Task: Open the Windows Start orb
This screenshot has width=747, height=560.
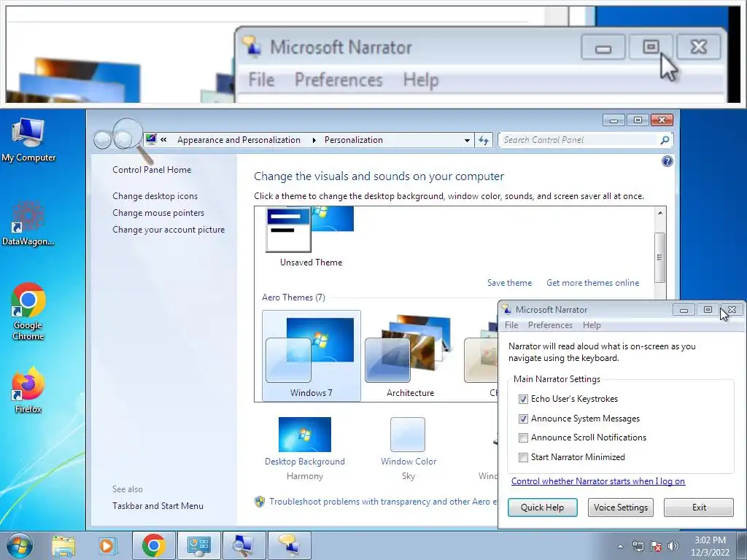Action: tap(20, 545)
